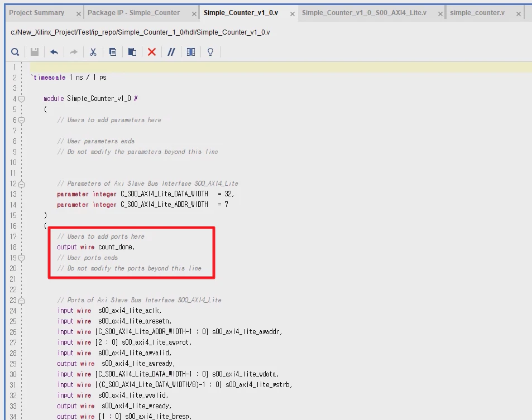
Task: Toggle column selection mode icon
Action: (191, 52)
